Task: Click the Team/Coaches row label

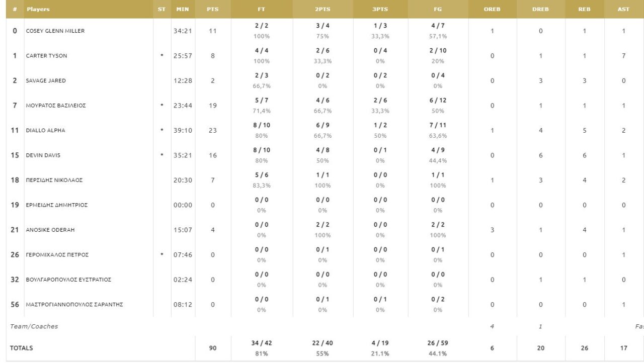Action: (x=34, y=326)
